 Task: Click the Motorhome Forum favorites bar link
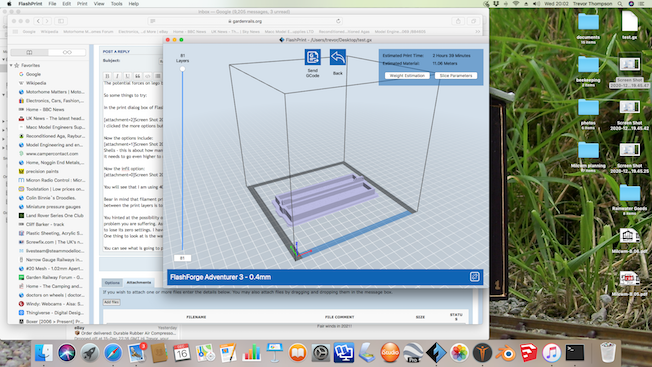88,32
